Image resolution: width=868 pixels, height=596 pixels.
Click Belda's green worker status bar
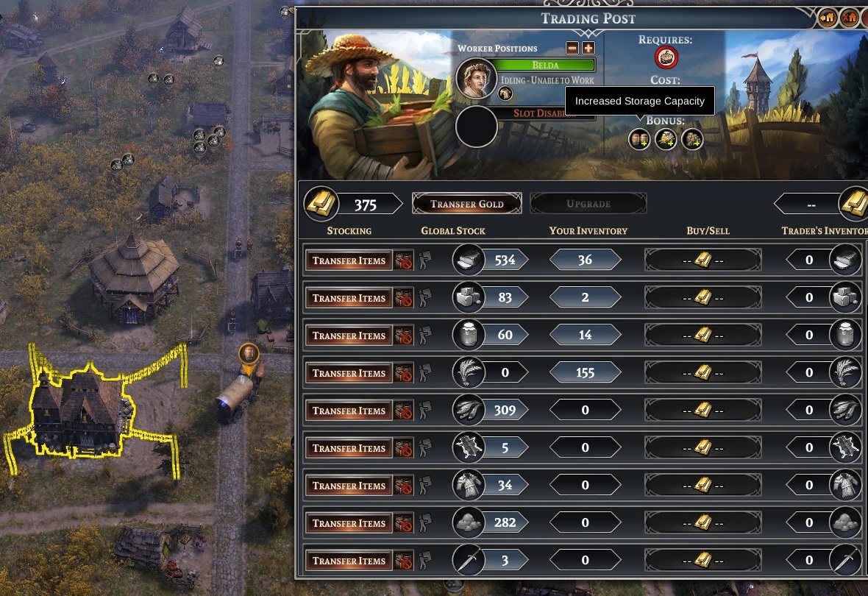tap(545, 65)
